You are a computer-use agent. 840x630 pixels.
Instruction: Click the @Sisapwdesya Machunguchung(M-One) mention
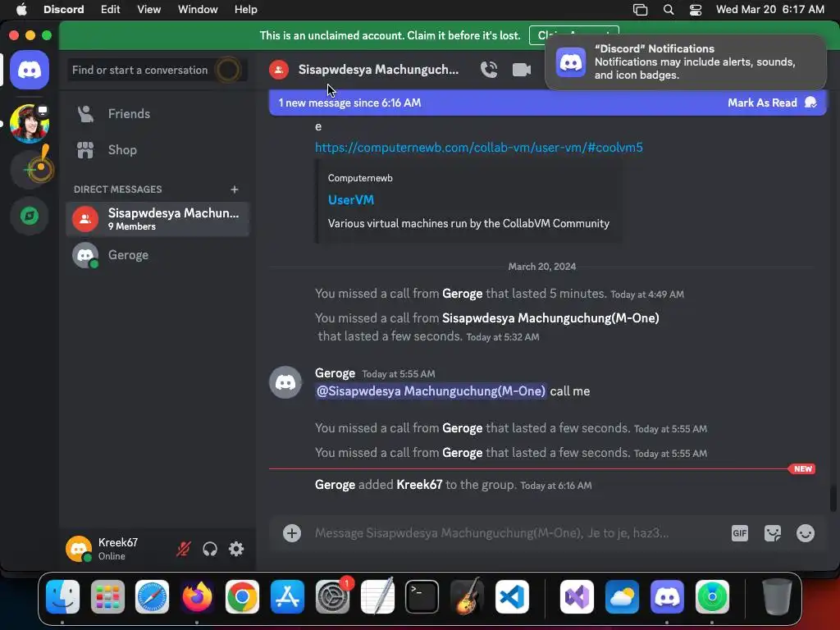click(x=431, y=391)
